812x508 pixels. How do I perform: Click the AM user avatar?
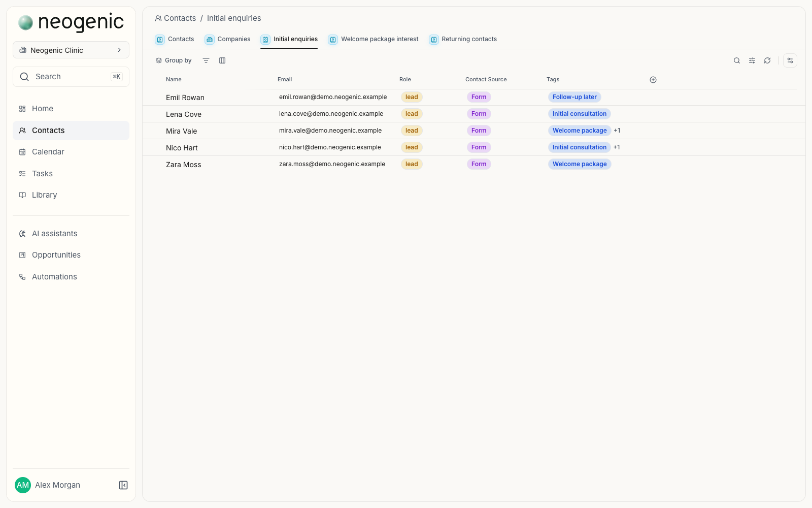(23, 485)
